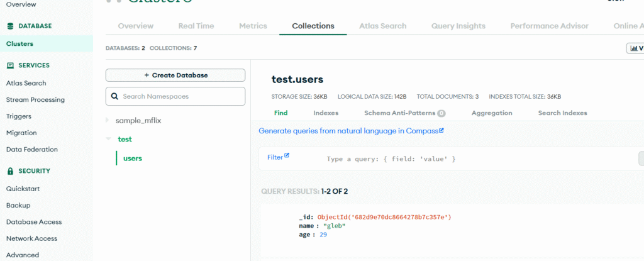Open Triggers in sidebar
The width and height of the screenshot is (644, 261).
19,116
